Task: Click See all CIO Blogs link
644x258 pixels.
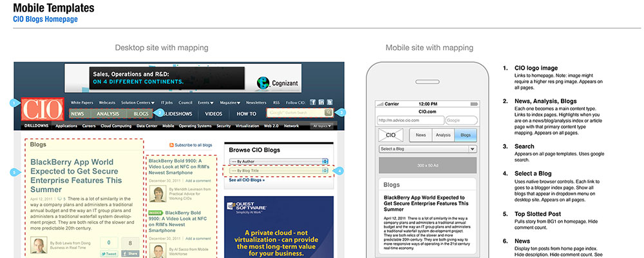Action: 247,180
